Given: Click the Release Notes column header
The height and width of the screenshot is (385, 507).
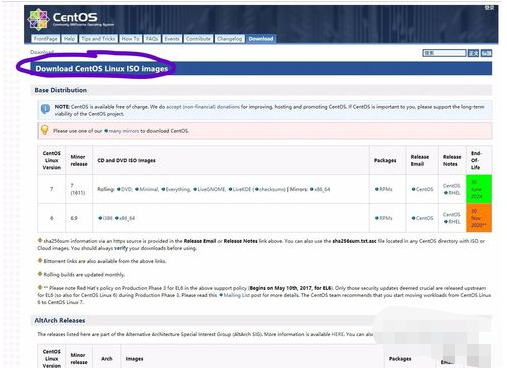Looking at the screenshot, I should click(x=452, y=160).
